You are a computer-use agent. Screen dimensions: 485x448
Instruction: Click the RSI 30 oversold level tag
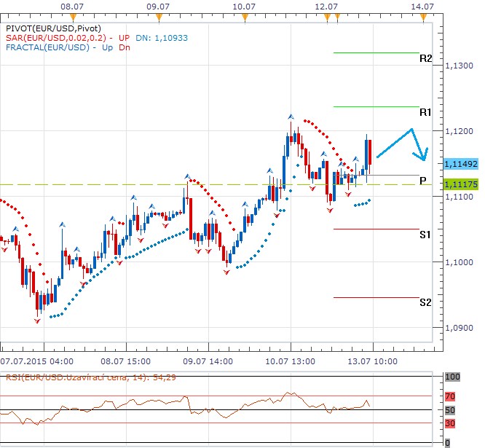click(450, 423)
